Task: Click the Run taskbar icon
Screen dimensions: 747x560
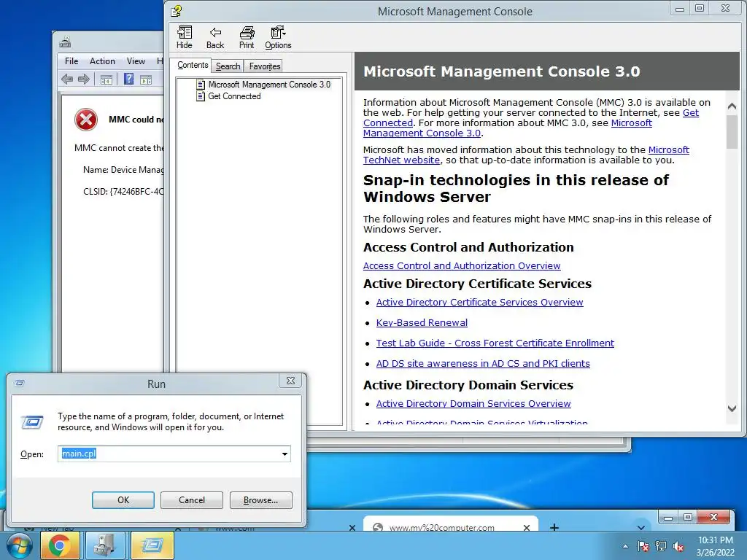Action: tap(152, 545)
